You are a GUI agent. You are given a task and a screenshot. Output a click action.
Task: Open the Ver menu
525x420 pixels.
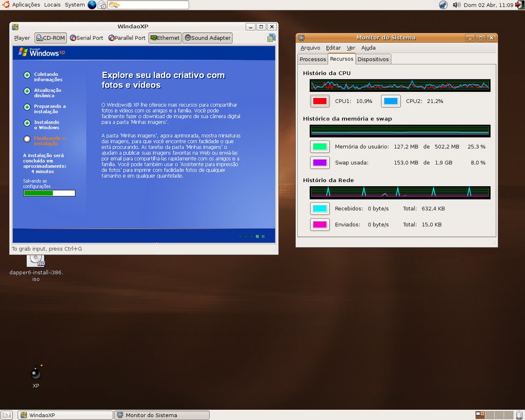coord(351,48)
